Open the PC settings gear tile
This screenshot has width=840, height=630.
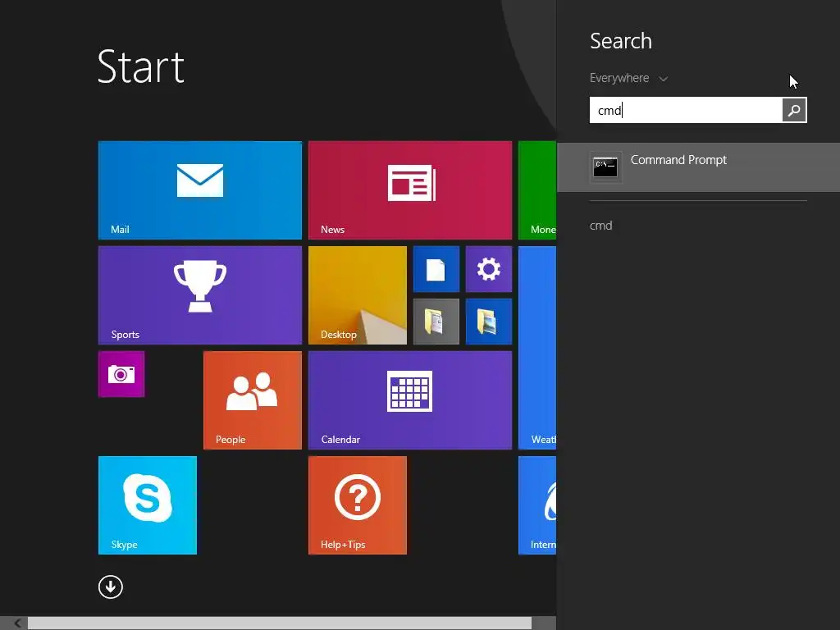click(x=489, y=269)
